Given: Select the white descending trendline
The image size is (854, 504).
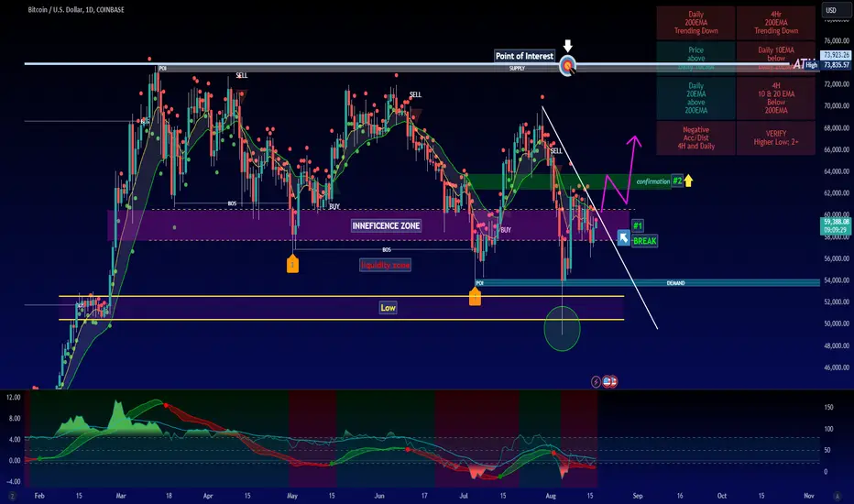Looking at the screenshot, I should [x=599, y=217].
